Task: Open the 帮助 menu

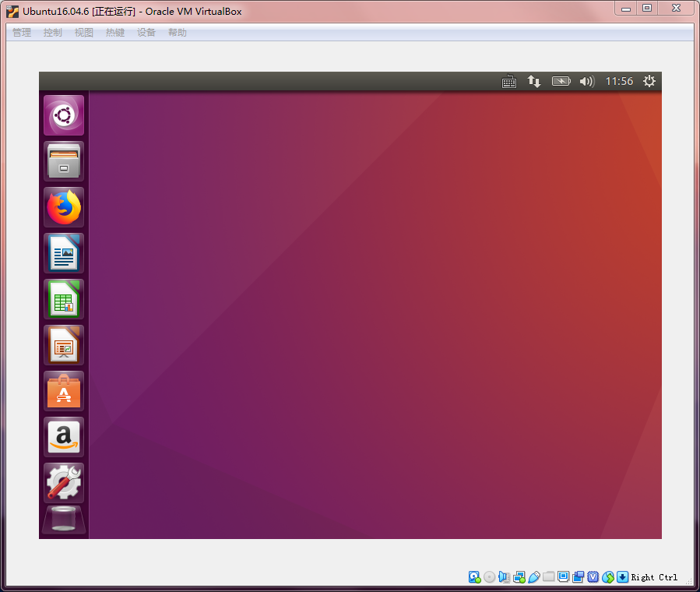Action: point(178,33)
